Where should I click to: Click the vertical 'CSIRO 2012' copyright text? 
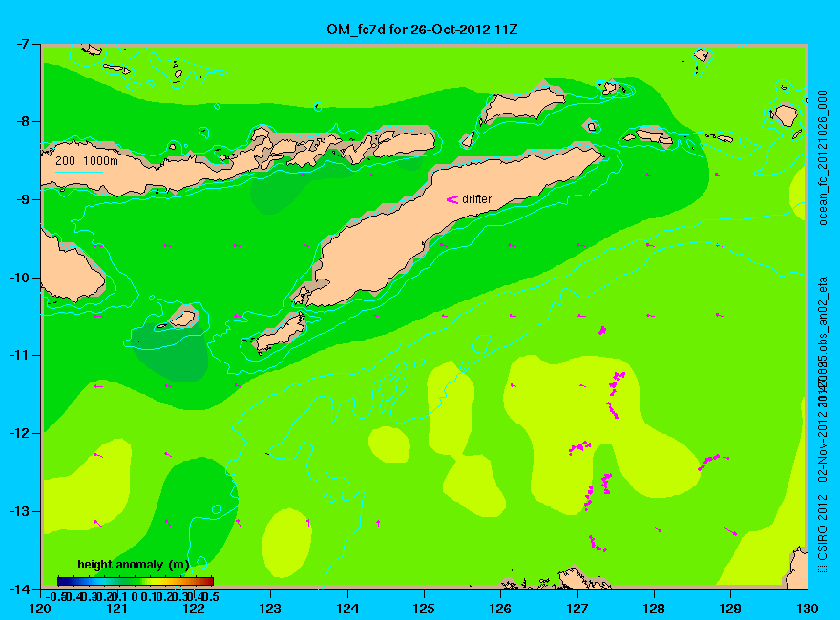(x=823, y=527)
